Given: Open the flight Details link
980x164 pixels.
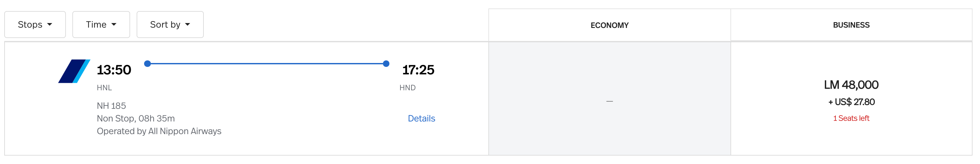Looking at the screenshot, I should (421, 118).
